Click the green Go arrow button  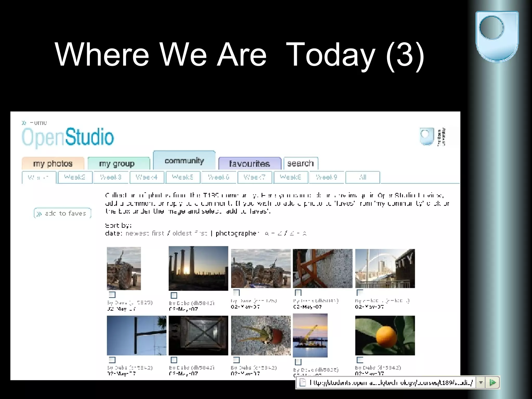493,383
